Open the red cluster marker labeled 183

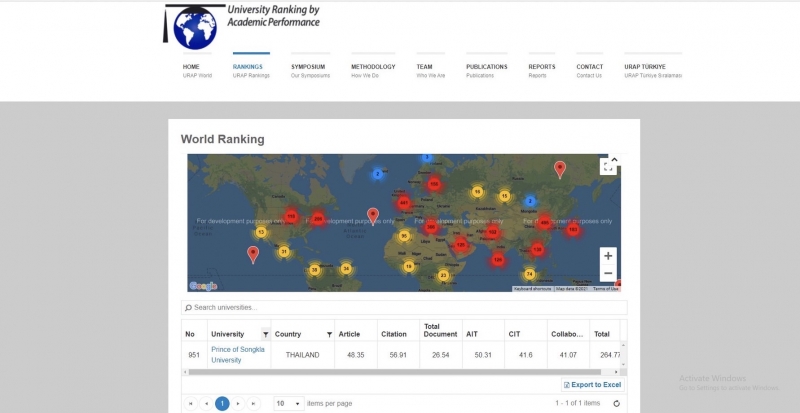[572, 230]
